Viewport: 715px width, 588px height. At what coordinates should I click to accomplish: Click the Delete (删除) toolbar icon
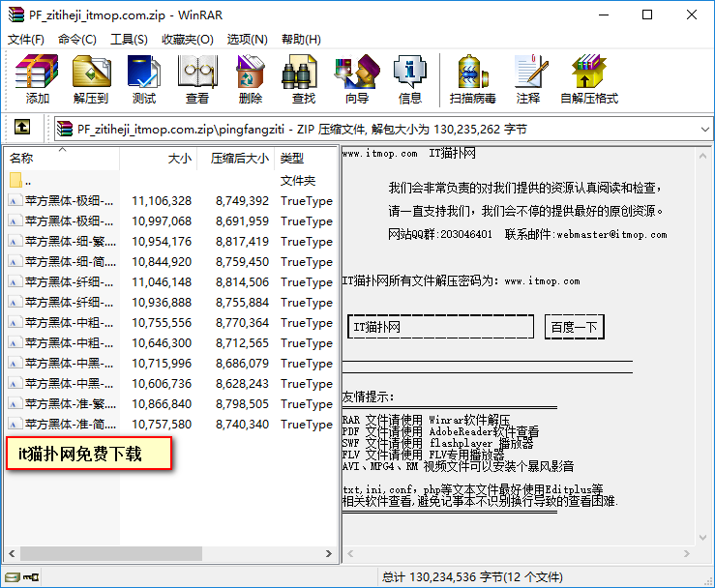[251, 79]
